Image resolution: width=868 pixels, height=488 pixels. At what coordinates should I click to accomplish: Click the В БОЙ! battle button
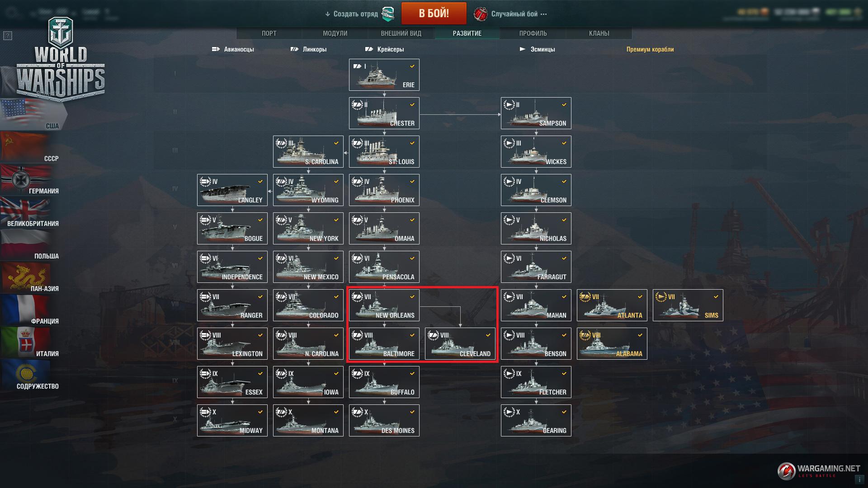tap(434, 13)
